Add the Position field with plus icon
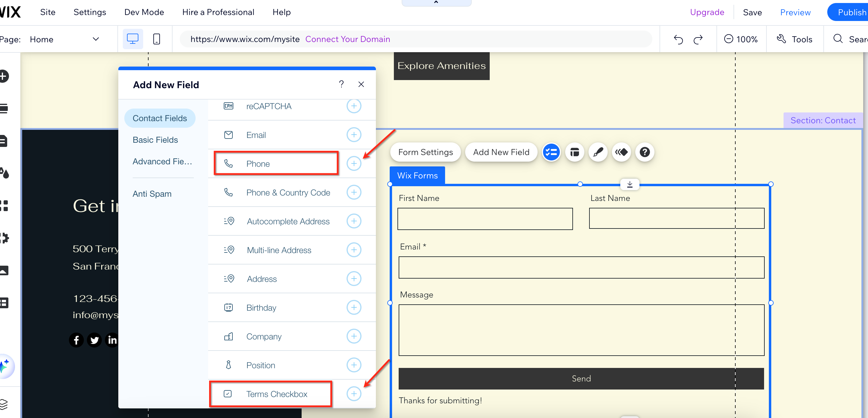The image size is (868, 418). 354,365
